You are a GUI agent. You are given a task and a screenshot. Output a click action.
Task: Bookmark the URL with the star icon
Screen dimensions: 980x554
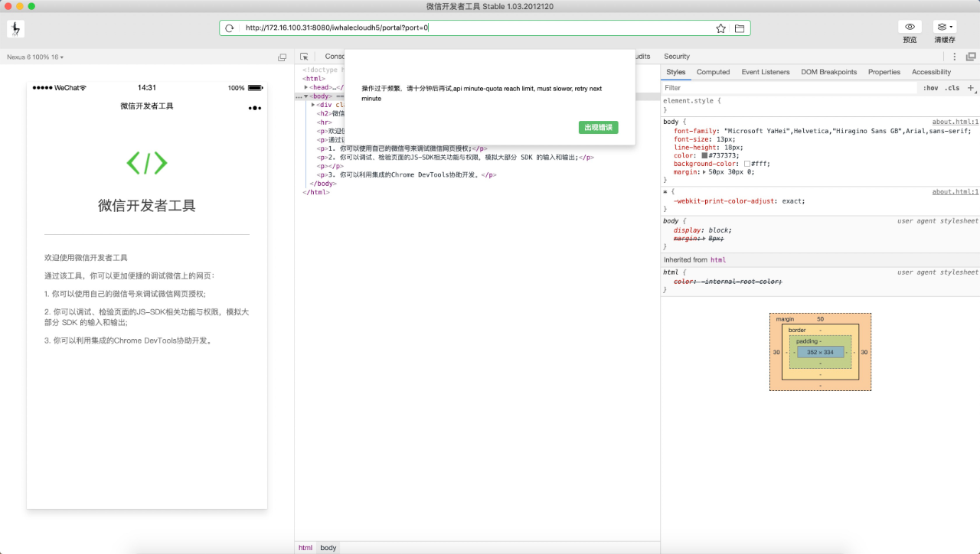[x=720, y=28]
